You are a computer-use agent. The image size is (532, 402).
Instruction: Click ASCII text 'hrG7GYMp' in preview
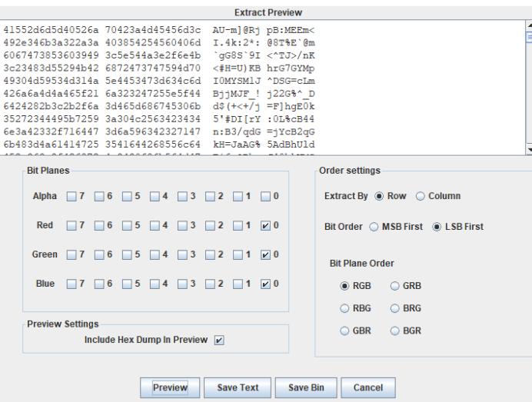(291, 68)
